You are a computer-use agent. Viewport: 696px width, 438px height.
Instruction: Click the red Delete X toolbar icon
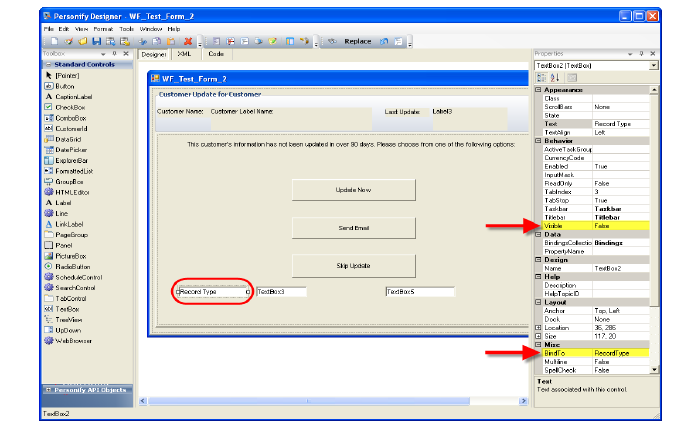click(x=188, y=41)
